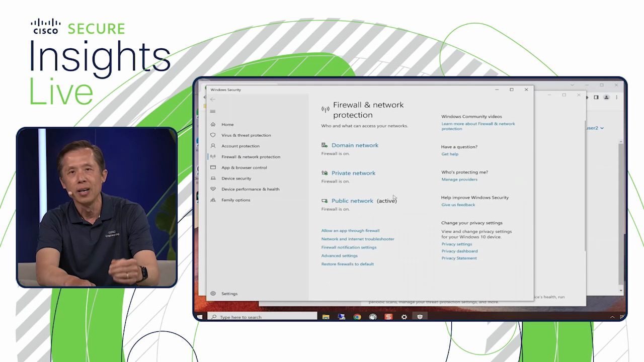This screenshot has width=644, height=362.
Task: Open the Domain network settings link
Action: [355, 145]
